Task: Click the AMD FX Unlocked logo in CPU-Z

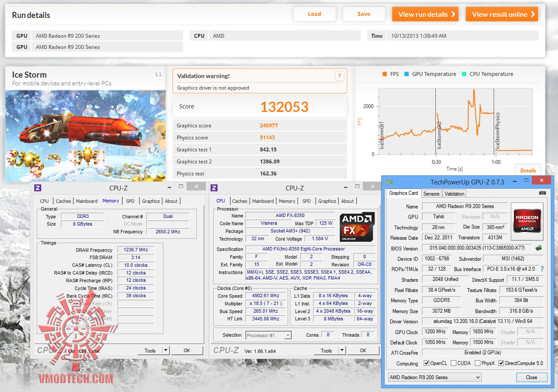Action: coord(357,226)
